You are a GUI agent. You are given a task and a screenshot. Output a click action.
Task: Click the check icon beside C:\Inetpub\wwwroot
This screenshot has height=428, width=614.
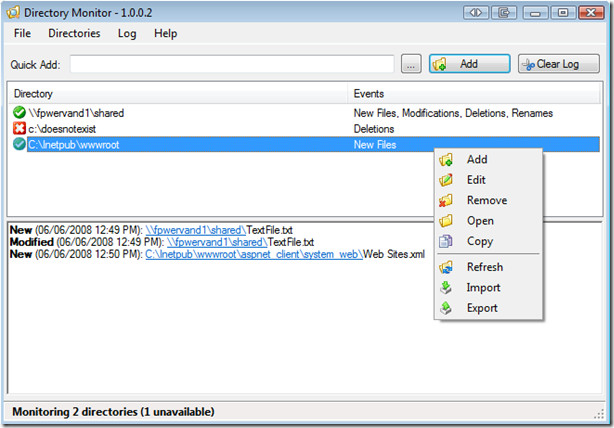pos(19,144)
